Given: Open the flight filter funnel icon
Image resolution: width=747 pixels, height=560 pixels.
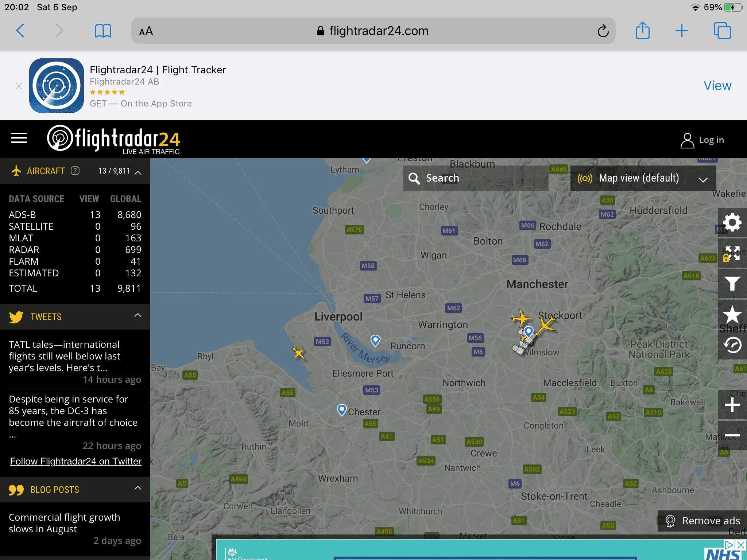Looking at the screenshot, I should pos(732,284).
